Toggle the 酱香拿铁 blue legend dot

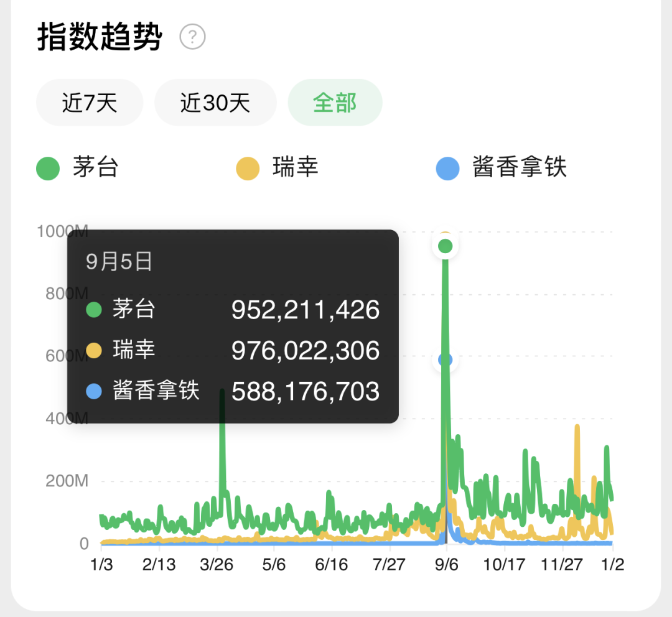(447, 169)
